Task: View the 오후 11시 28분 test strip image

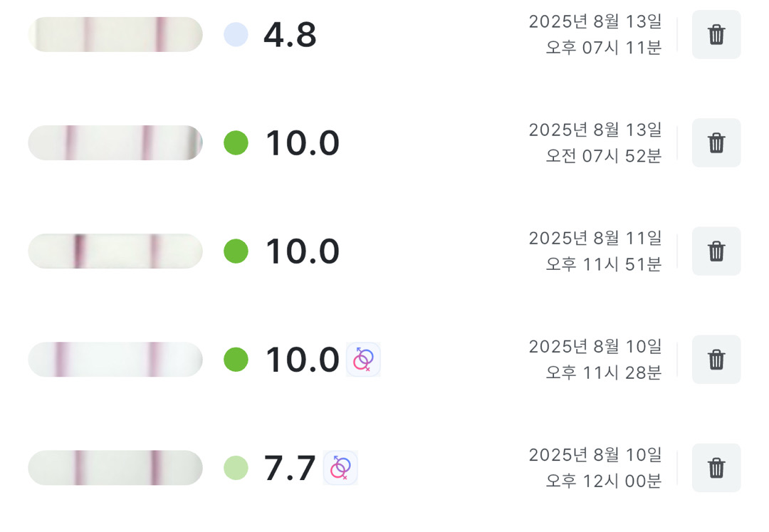Action: click(x=115, y=359)
